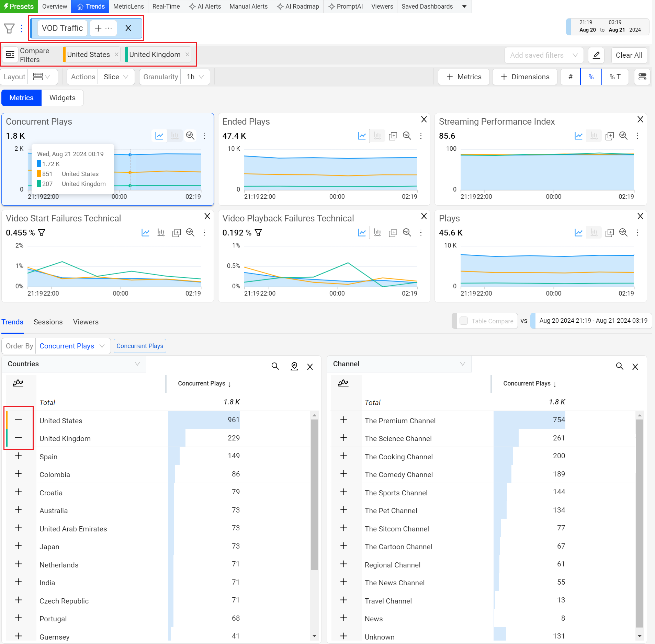The width and height of the screenshot is (655, 644).
Task: Search within the Channel table
Action: pos(619,366)
